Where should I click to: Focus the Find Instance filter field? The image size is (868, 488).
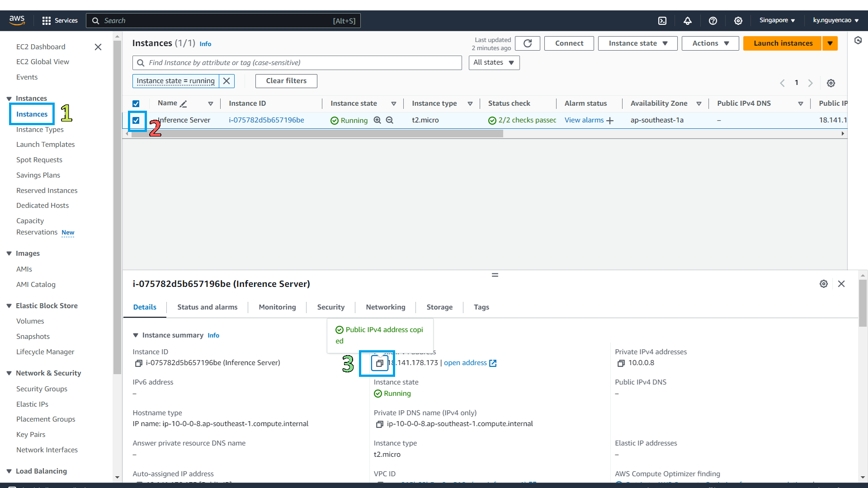297,63
